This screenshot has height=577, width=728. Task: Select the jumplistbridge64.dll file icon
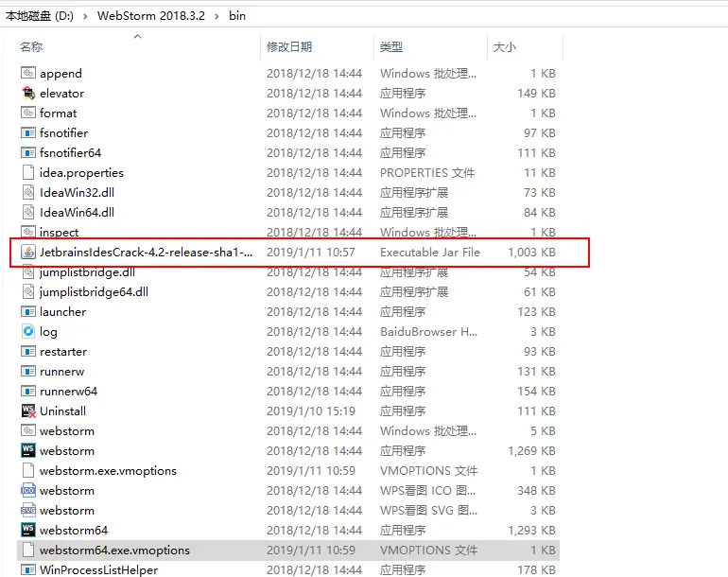click(x=28, y=291)
